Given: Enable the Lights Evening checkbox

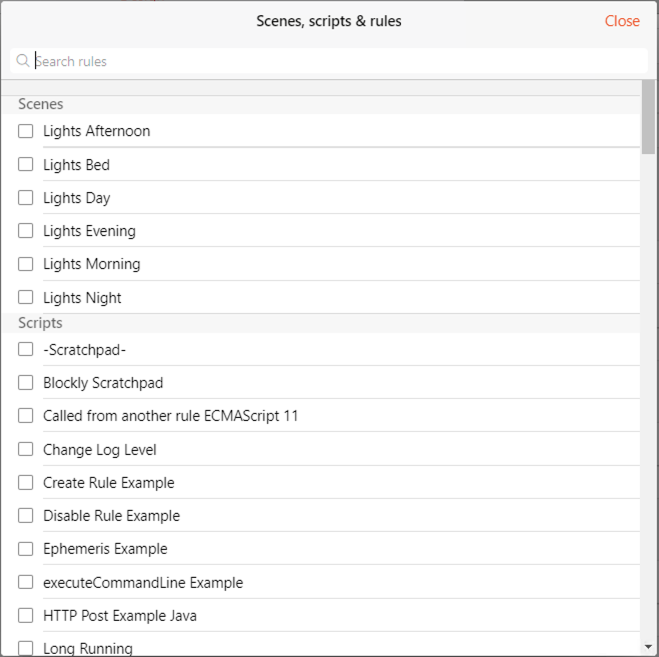Looking at the screenshot, I should pyautogui.click(x=26, y=231).
